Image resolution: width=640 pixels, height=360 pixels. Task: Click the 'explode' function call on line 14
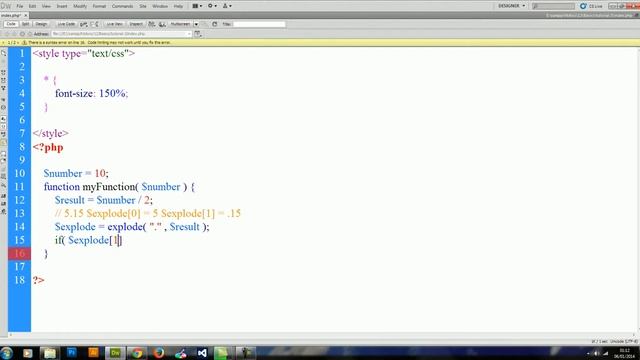click(125, 227)
